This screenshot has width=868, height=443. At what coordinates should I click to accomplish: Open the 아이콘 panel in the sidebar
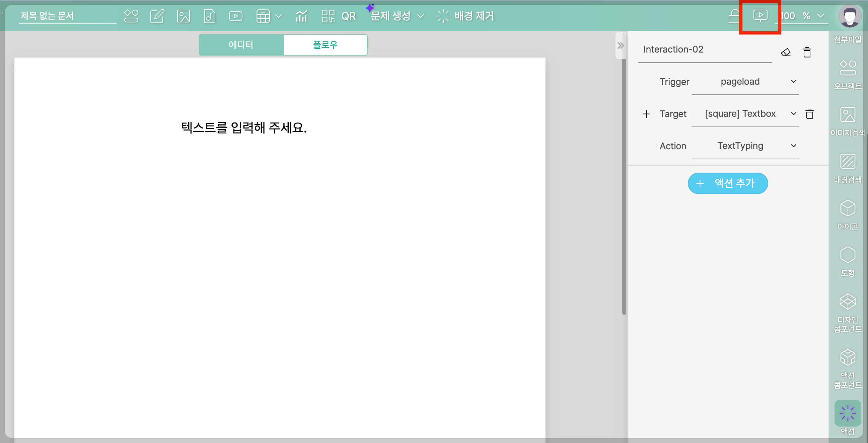(x=848, y=215)
